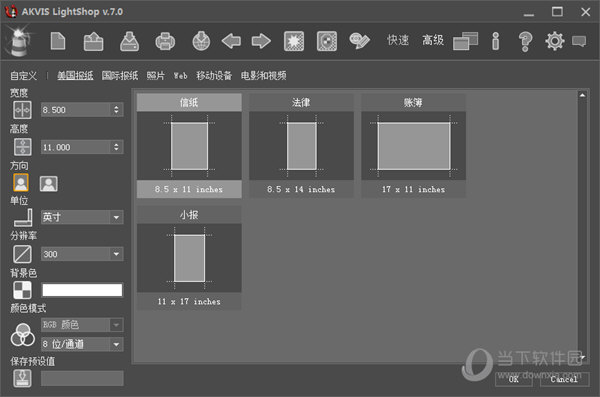Toggle the overlapping windows layout icon
The height and width of the screenshot is (397, 600).
(x=465, y=41)
